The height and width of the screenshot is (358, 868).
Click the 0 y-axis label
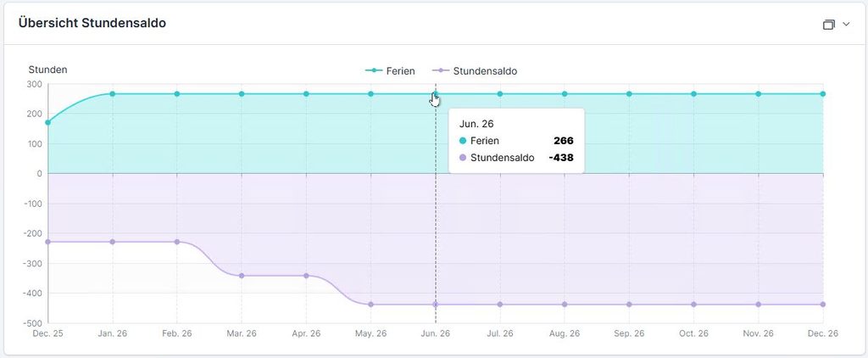pos(39,174)
